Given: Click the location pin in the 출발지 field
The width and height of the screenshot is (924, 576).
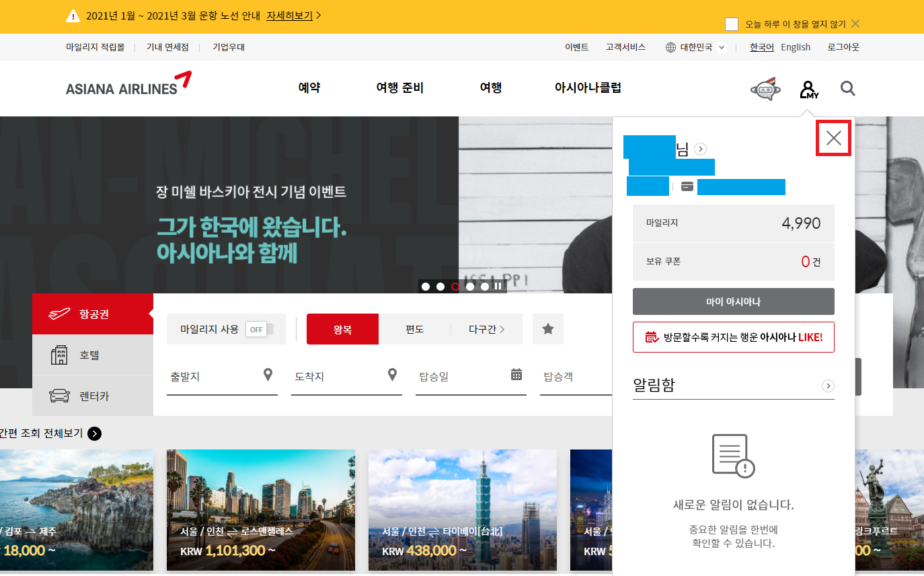Looking at the screenshot, I should click(268, 375).
